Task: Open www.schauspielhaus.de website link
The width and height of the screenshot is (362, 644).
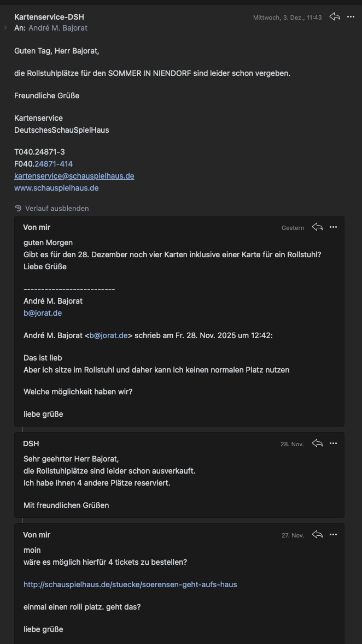Action: [56, 188]
